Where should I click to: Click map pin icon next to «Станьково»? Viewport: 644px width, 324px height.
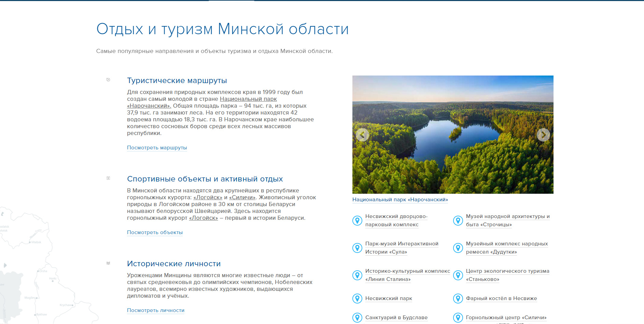click(458, 275)
